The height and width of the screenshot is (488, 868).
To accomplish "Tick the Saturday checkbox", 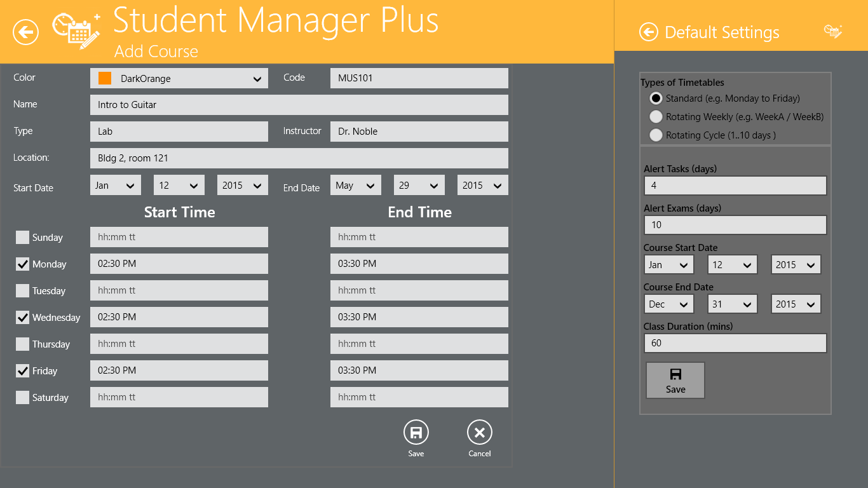I will 23,398.
